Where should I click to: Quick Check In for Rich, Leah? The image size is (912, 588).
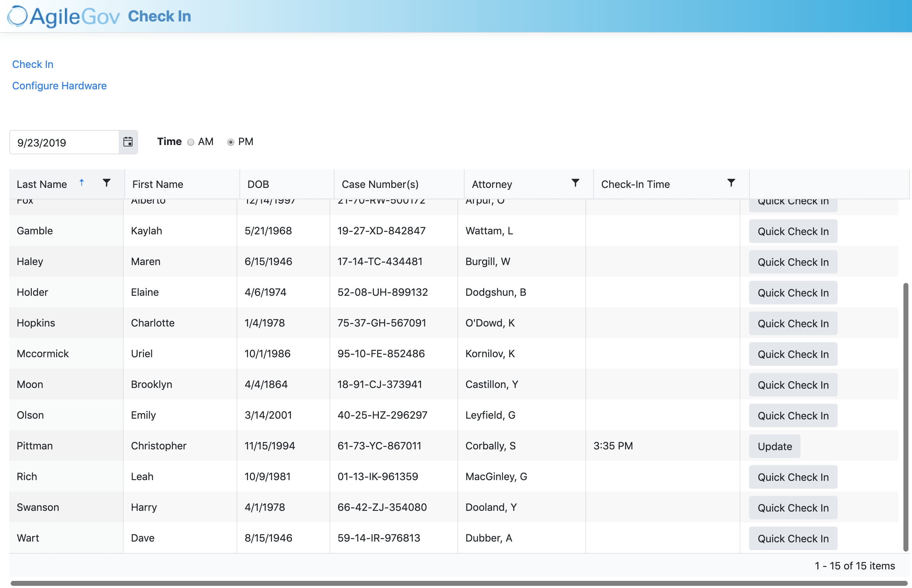(x=793, y=477)
